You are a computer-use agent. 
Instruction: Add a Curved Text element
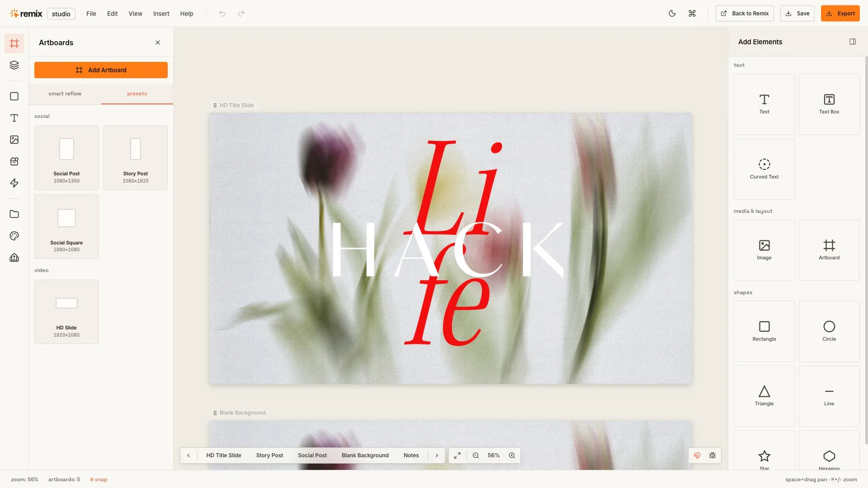point(764,169)
